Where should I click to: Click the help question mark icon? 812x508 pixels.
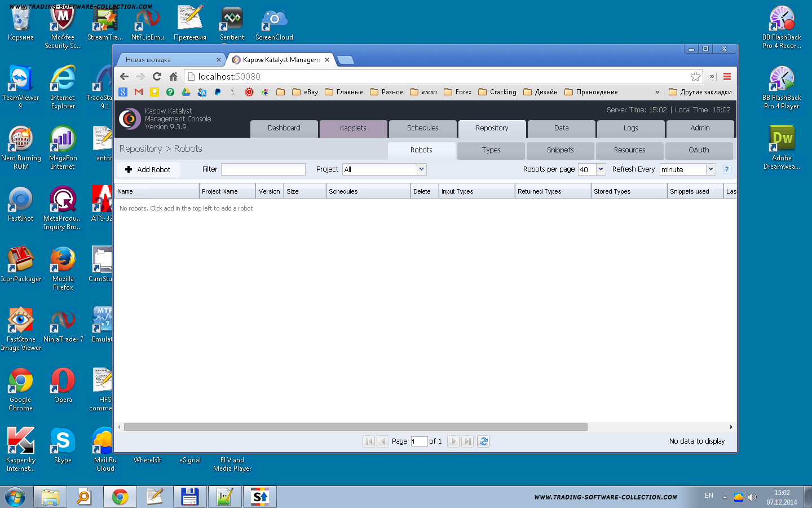click(x=727, y=169)
